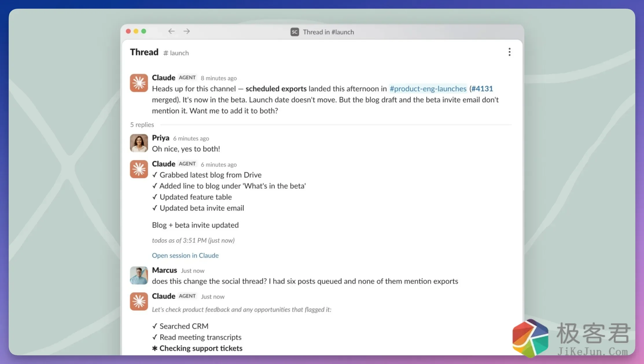Open the # launch channel from thread header

[176, 53]
